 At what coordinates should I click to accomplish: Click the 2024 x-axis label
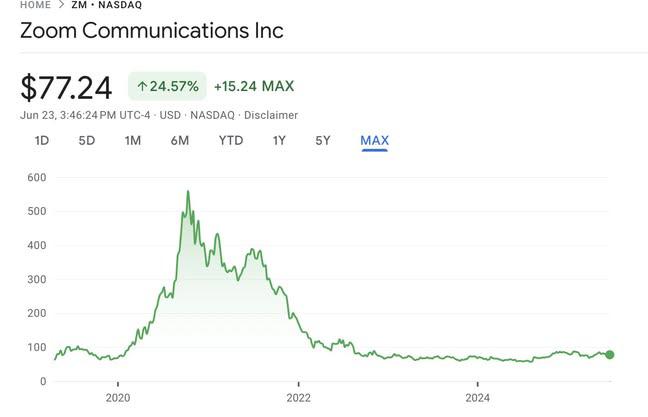point(478,398)
